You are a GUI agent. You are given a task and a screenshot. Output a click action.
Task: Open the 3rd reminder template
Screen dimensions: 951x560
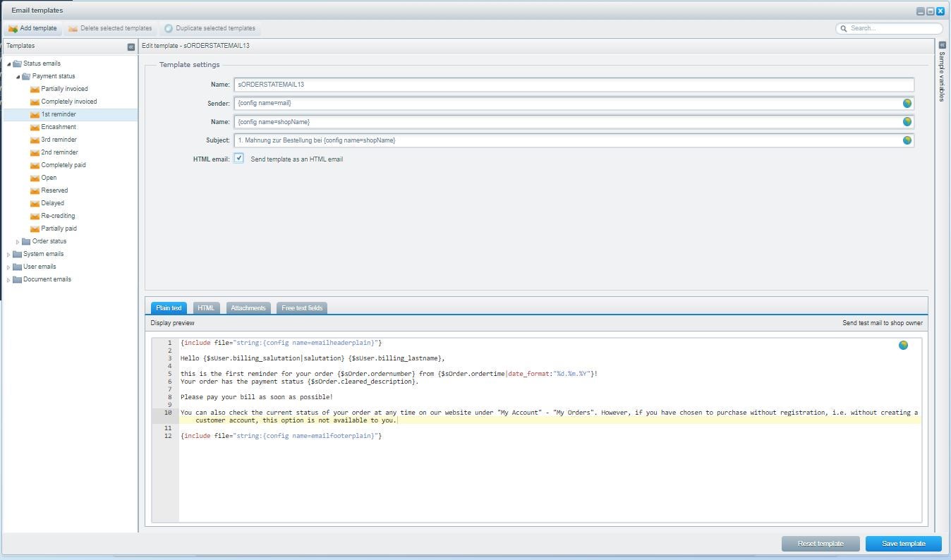pyautogui.click(x=59, y=140)
